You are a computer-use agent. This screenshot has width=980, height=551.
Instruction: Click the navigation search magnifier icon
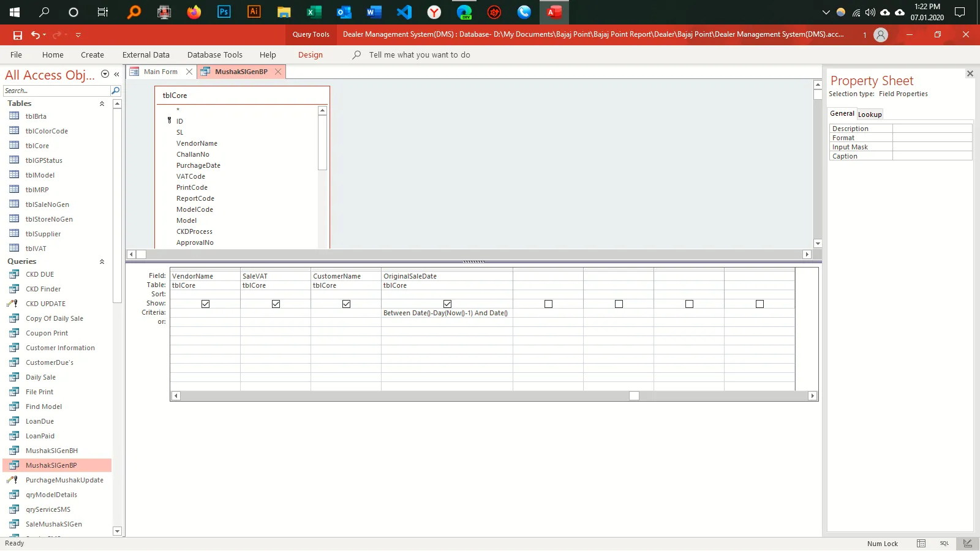[x=115, y=91]
